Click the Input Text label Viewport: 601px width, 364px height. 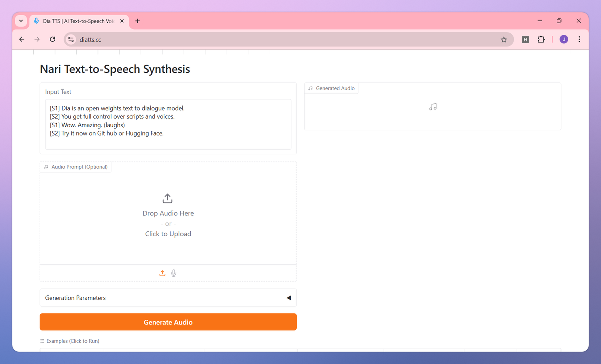tap(58, 92)
